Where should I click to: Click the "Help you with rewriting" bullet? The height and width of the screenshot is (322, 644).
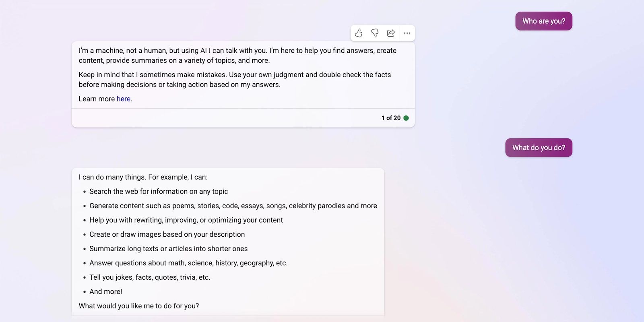186,220
